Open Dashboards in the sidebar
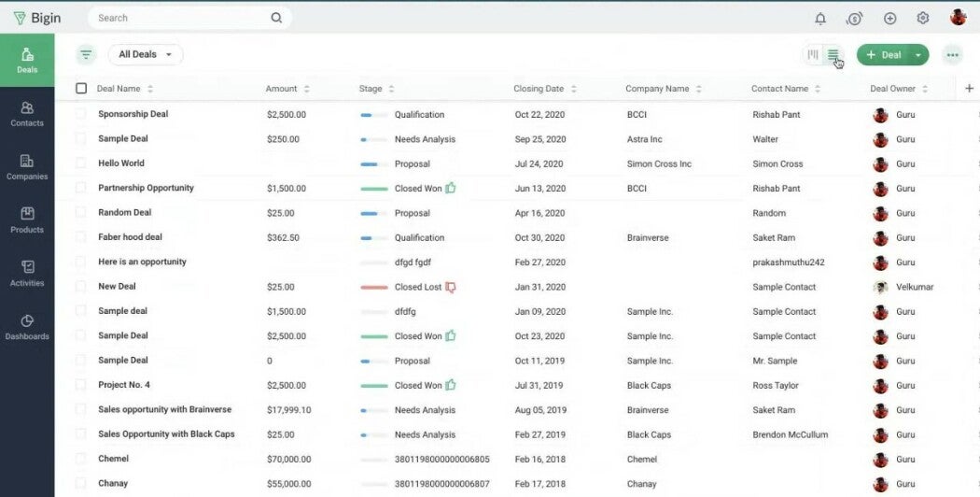 [27, 327]
